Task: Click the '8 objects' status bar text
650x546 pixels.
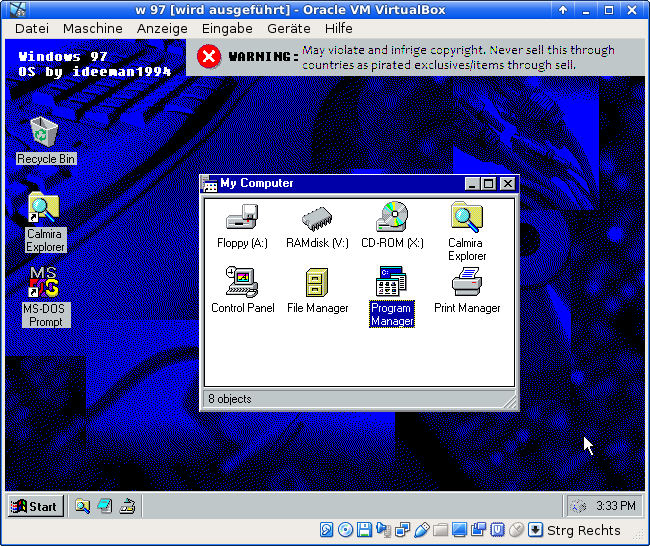Action: (230, 399)
